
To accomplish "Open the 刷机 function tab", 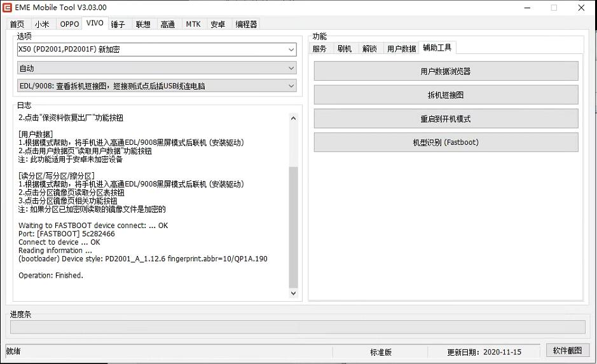I will coord(345,49).
